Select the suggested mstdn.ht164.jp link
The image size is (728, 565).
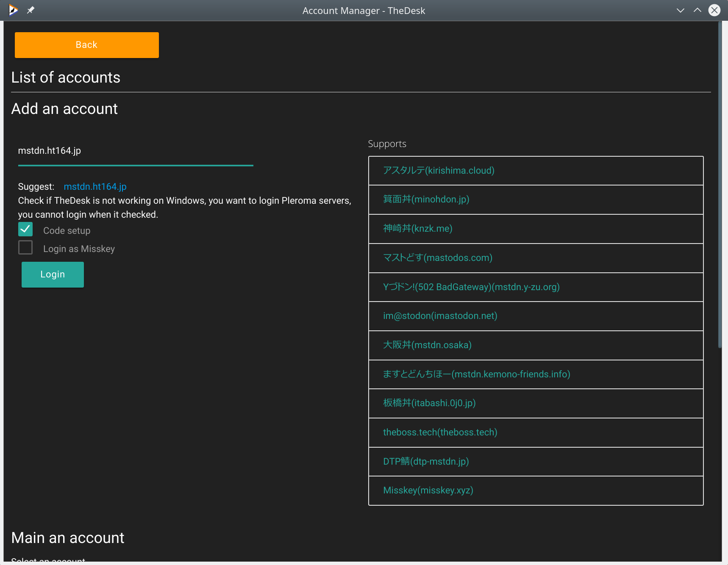[x=95, y=186]
